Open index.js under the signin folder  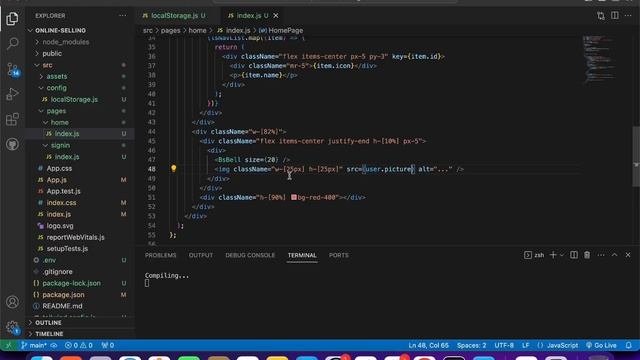(67, 157)
